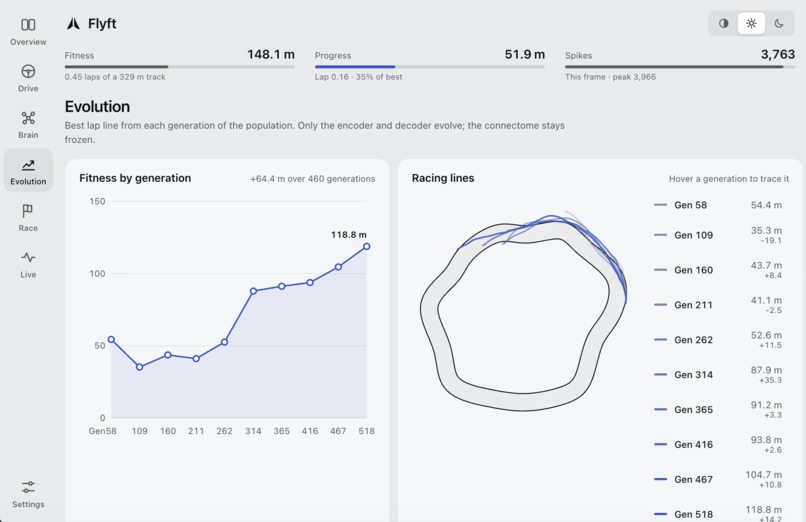Click the Gen58 x-axis label
806x522 pixels.
102,431
